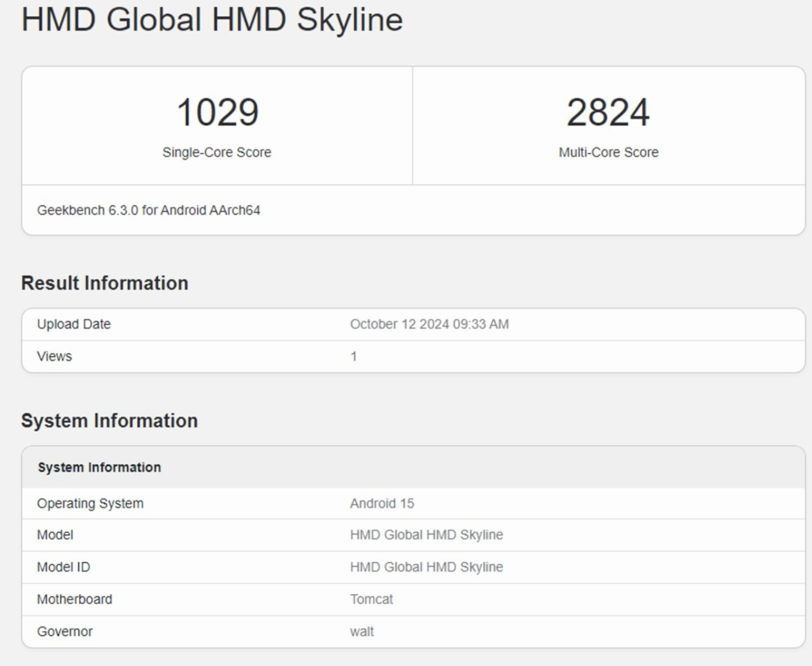Screen dimensions: 812x666
Task: Click the Multi-Core Score label
Action: 608,152
